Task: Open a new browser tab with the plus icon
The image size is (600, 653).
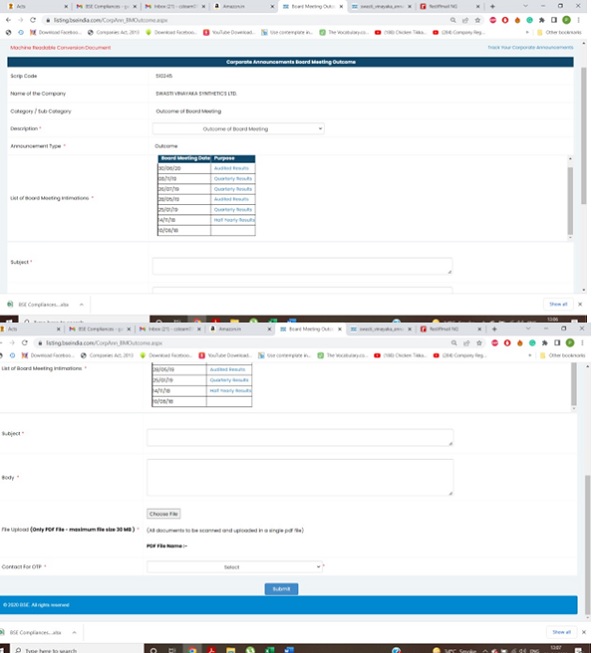Action: pyautogui.click(x=494, y=6)
